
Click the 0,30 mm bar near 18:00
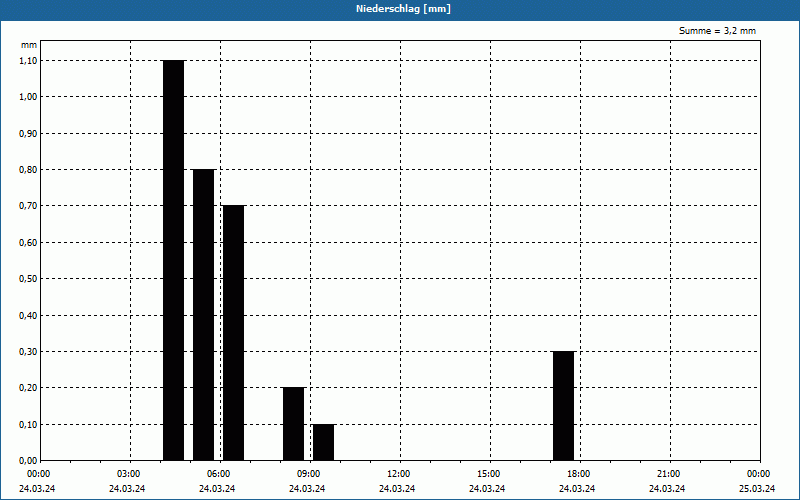click(x=564, y=406)
